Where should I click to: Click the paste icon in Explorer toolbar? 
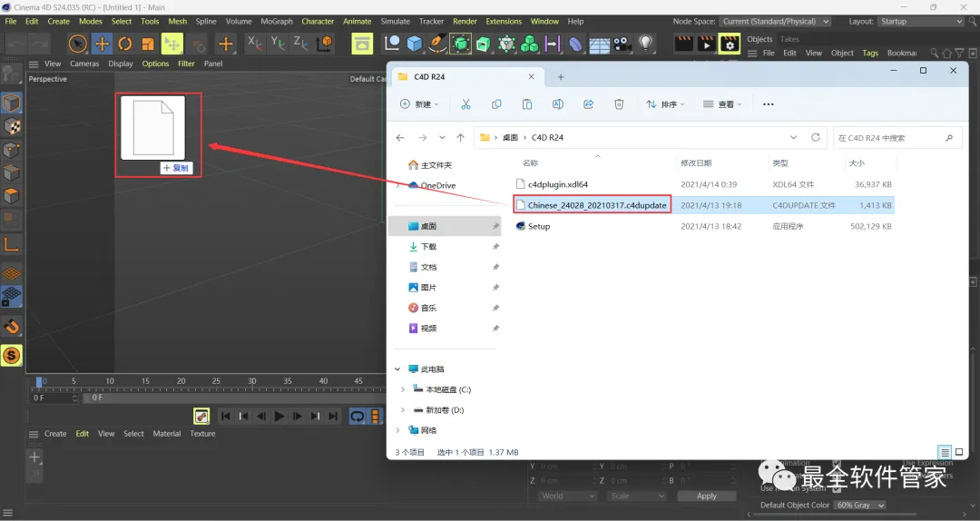coord(527,104)
